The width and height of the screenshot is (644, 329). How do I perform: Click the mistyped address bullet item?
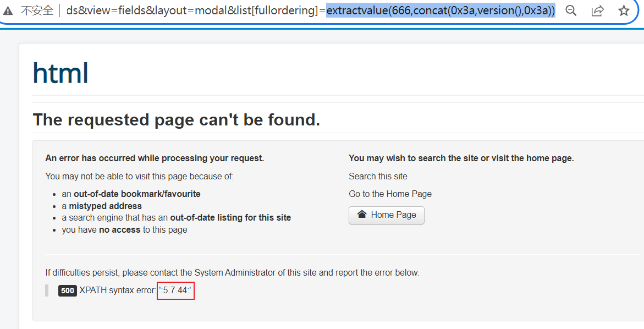pyautogui.click(x=102, y=206)
